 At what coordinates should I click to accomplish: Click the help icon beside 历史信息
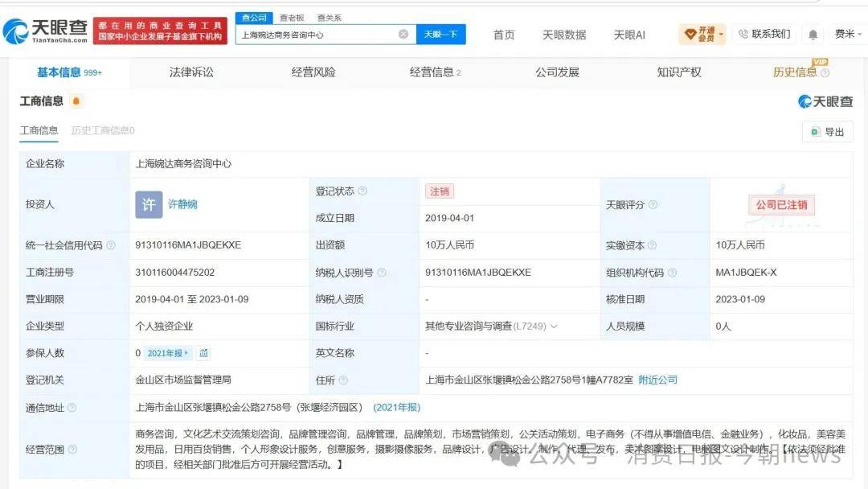(x=825, y=72)
